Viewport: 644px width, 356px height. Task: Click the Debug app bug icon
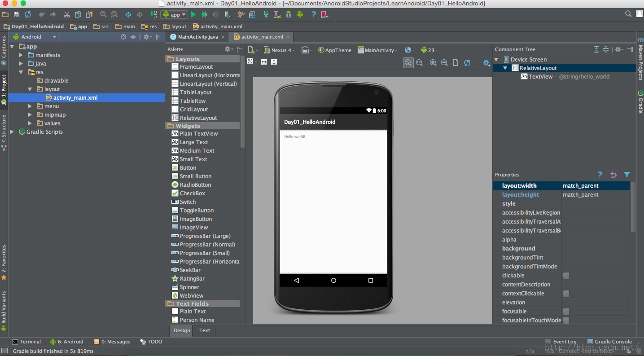(x=205, y=14)
